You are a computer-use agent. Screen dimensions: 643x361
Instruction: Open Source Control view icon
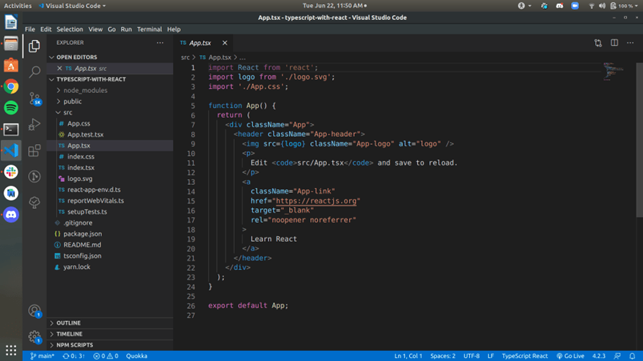click(34, 98)
